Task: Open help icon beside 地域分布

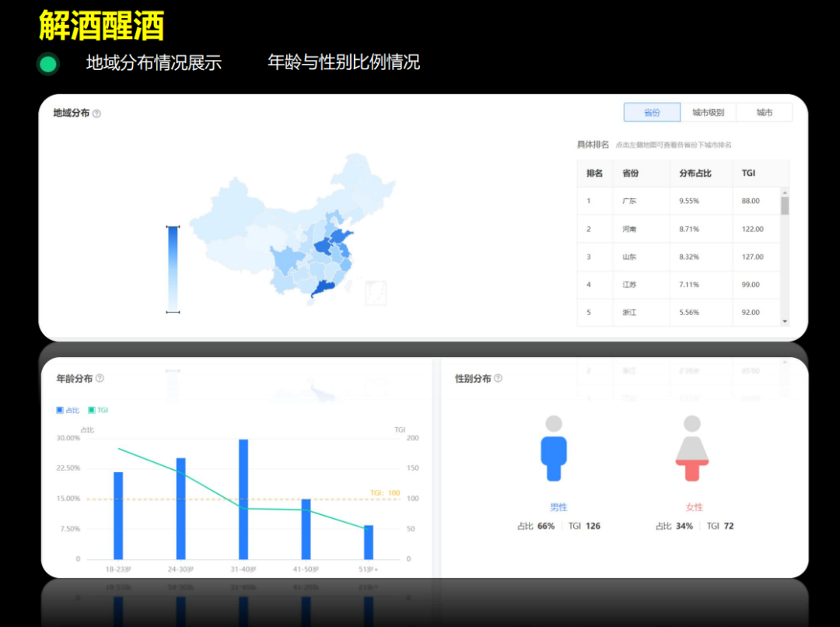Action: (x=97, y=114)
